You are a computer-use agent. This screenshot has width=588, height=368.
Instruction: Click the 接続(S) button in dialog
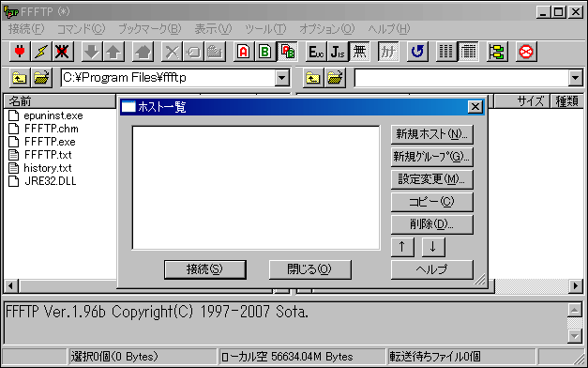point(204,269)
